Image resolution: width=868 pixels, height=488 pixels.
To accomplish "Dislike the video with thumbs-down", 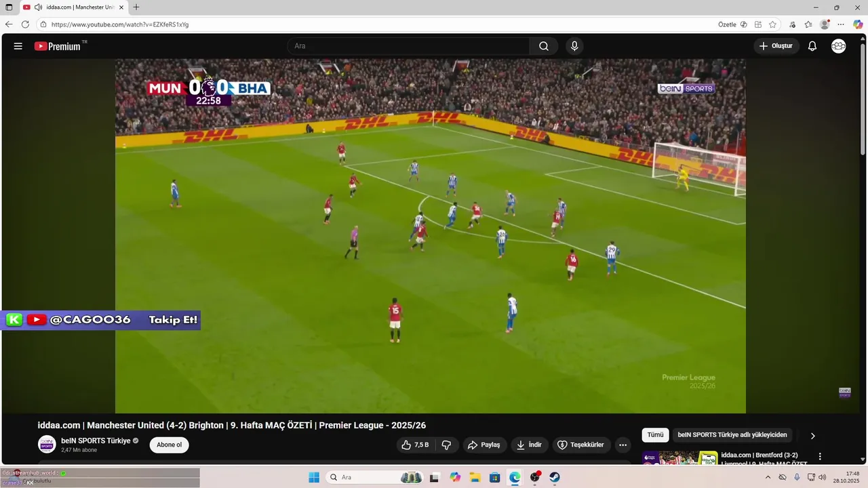I will click(446, 445).
